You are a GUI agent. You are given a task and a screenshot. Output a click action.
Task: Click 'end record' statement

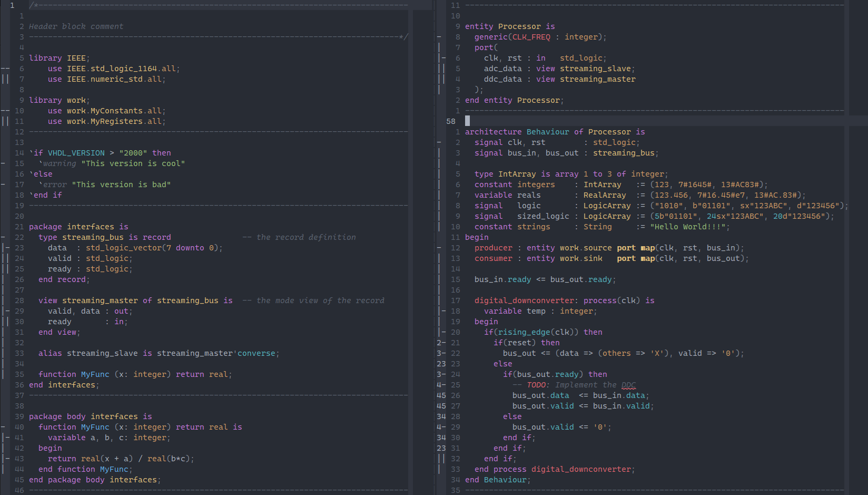pyautogui.click(x=64, y=279)
